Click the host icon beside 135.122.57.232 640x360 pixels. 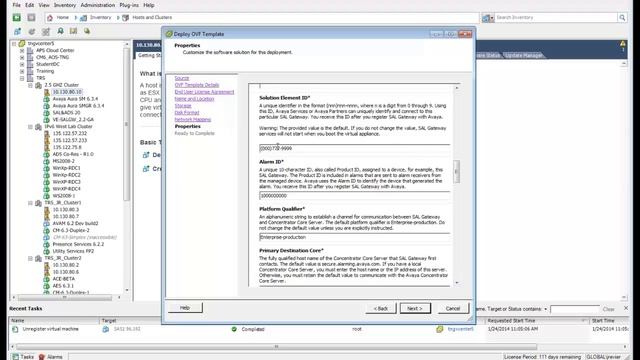coord(47,133)
